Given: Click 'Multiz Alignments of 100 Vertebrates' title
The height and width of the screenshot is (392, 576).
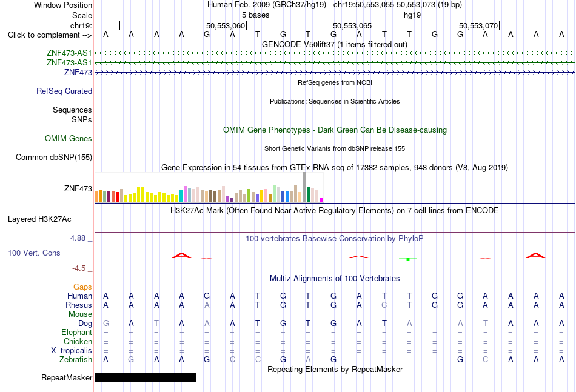Looking at the screenshot, I should (x=335, y=278).
